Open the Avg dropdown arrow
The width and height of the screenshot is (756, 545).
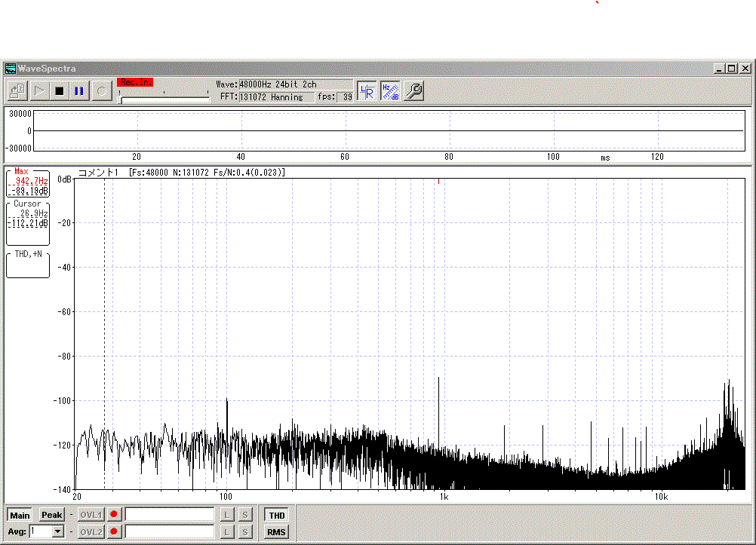coord(58,531)
